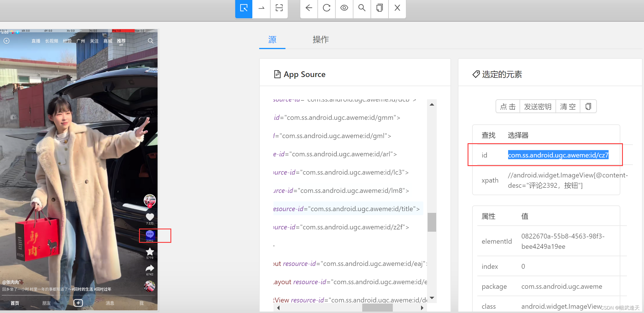
Task: Toggle recording with the eye icon
Action: click(344, 8)
